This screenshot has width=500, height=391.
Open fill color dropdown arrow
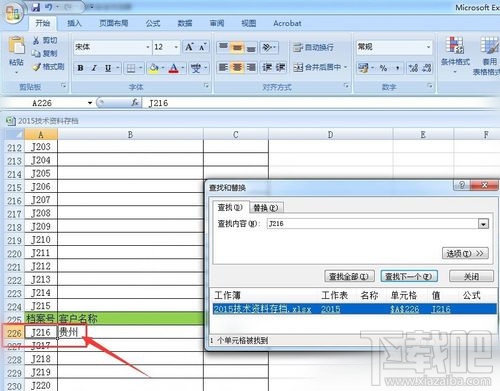163,68
